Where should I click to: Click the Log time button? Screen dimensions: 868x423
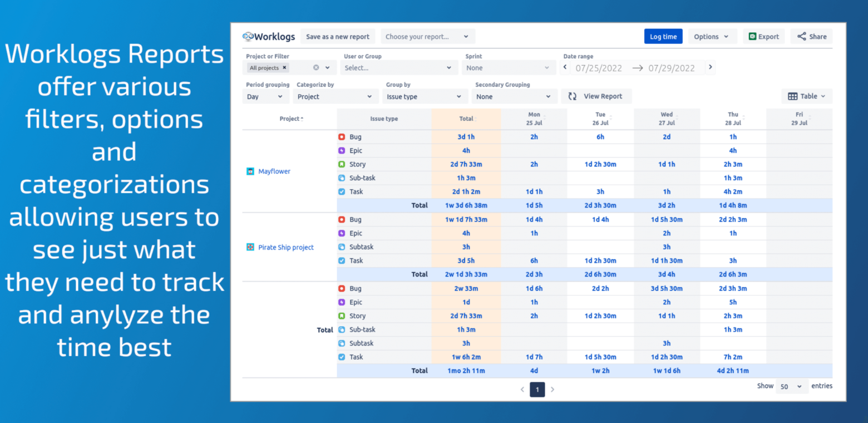tap(663, 36)
